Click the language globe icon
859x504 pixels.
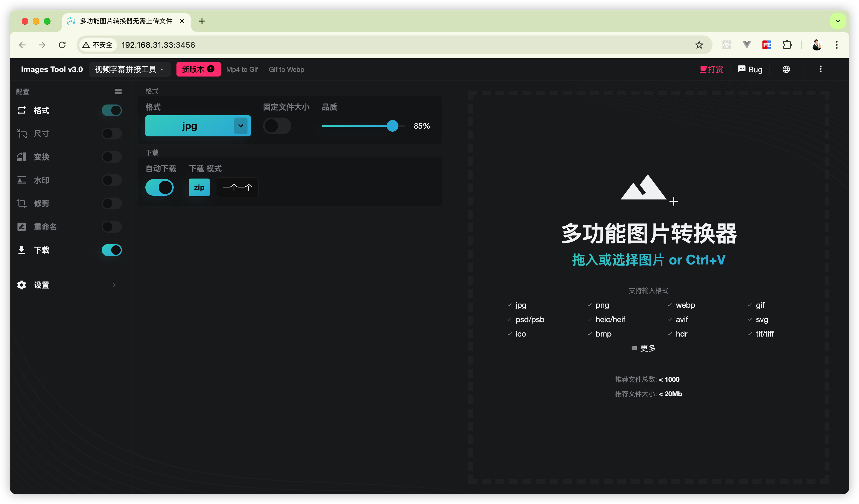pos(786,70)
